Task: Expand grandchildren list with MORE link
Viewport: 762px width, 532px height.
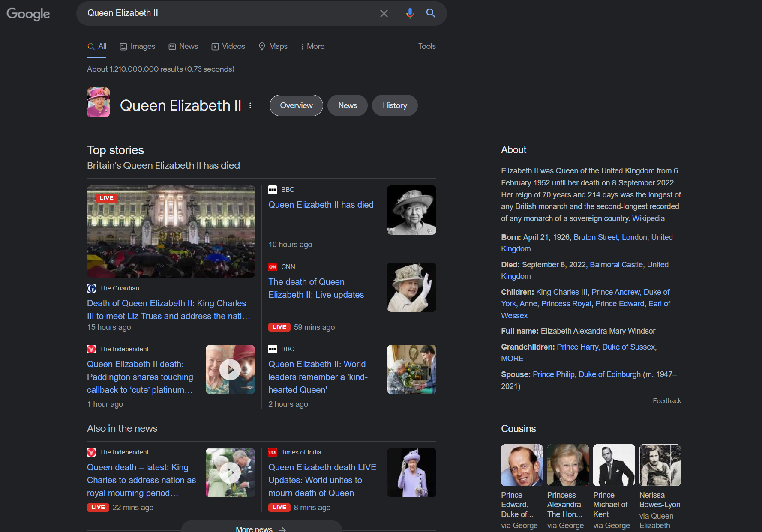Action: [x=512, y=359]
